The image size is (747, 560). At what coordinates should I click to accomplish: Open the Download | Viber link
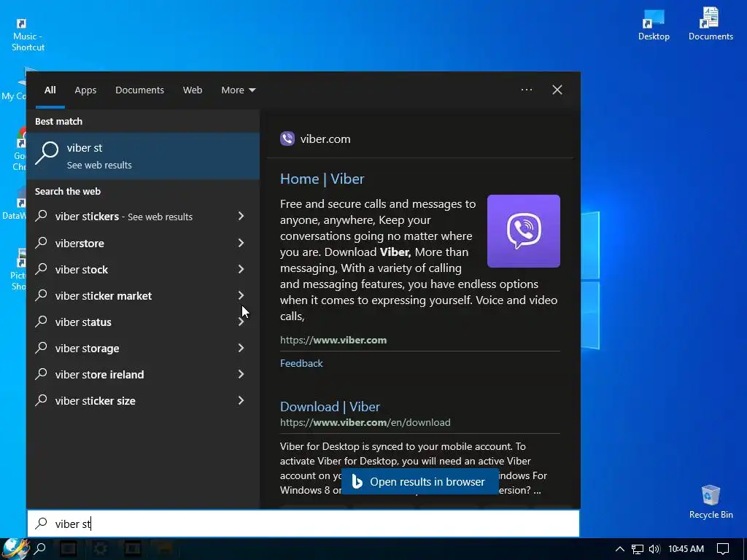pos(330,406)
